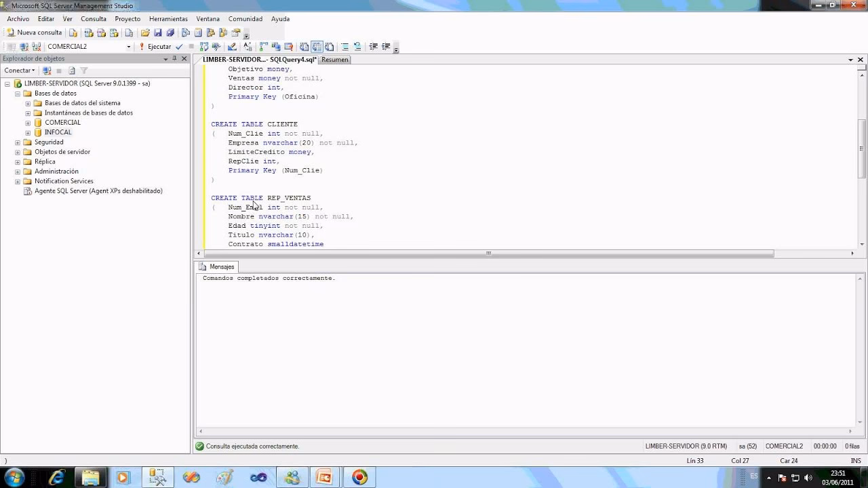The width and height of the screenshot is (868, 488).
Task: Select the Mensajes results tab
Action: tap(217, 267)
